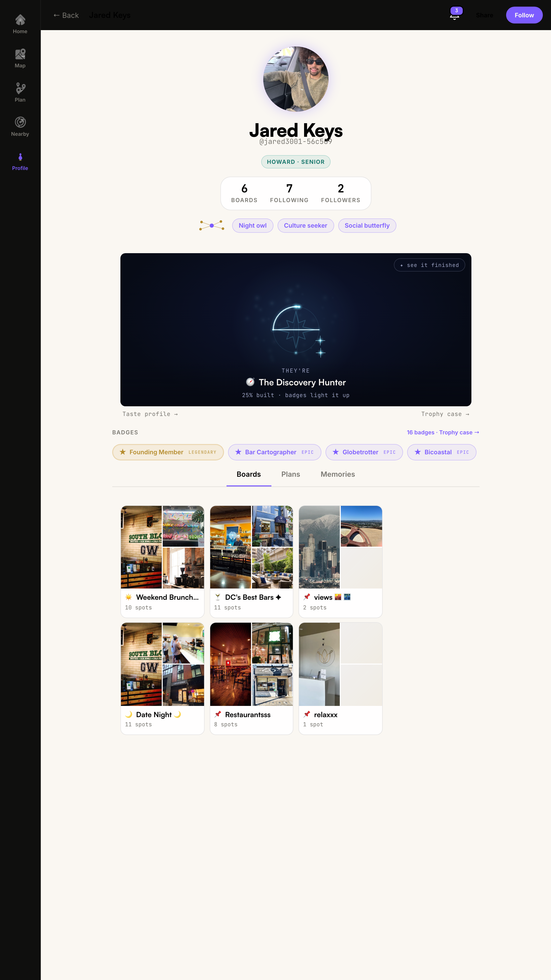Open the Plan sidebar icon
Image resolution: width=551 pixels, height=980 pixels.
coord(20,88)
